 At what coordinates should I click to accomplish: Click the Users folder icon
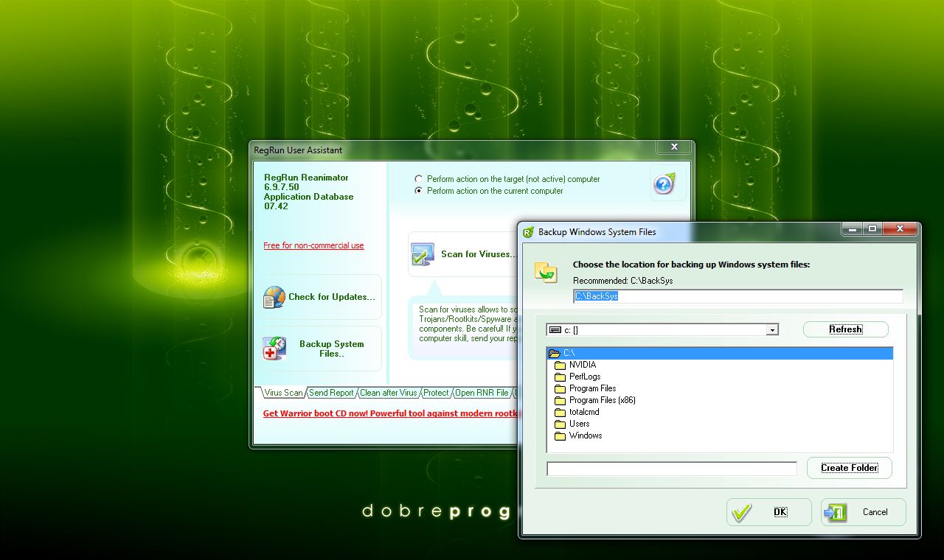tap(560, 424)
